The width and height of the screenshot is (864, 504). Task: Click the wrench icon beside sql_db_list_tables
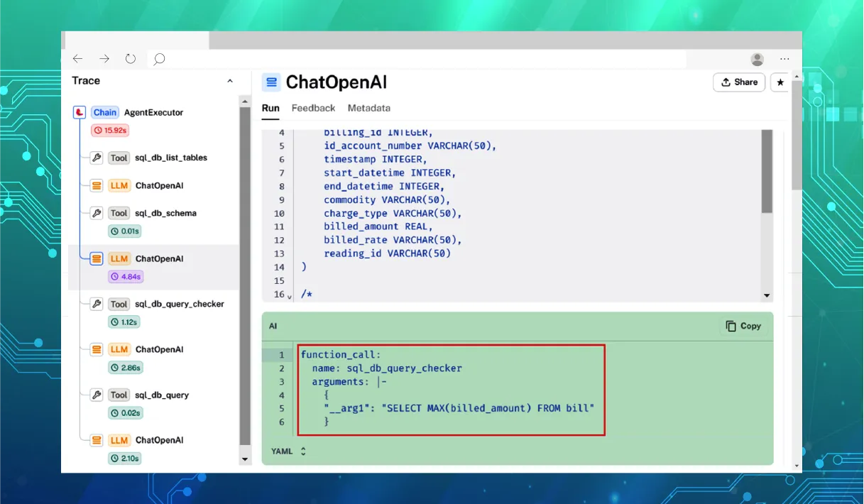tap(97, 158)
